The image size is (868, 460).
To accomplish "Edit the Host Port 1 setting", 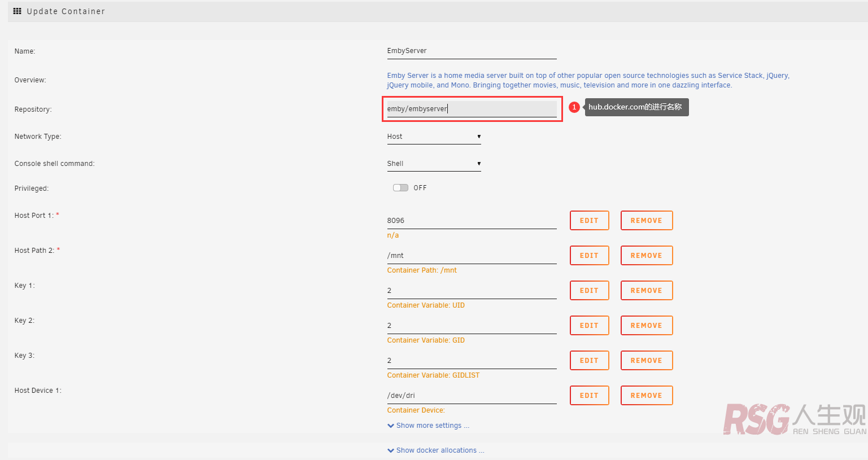I will click(x=589, y=221).
